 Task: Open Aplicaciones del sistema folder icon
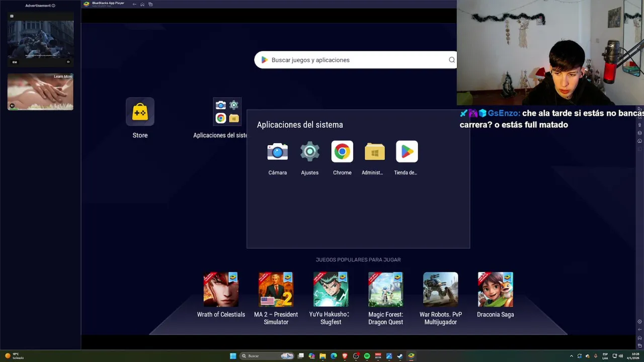[227, 112]
